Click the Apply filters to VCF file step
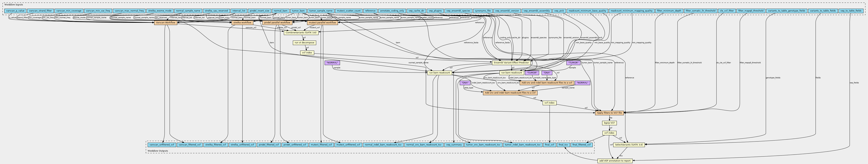 point(609,113)
